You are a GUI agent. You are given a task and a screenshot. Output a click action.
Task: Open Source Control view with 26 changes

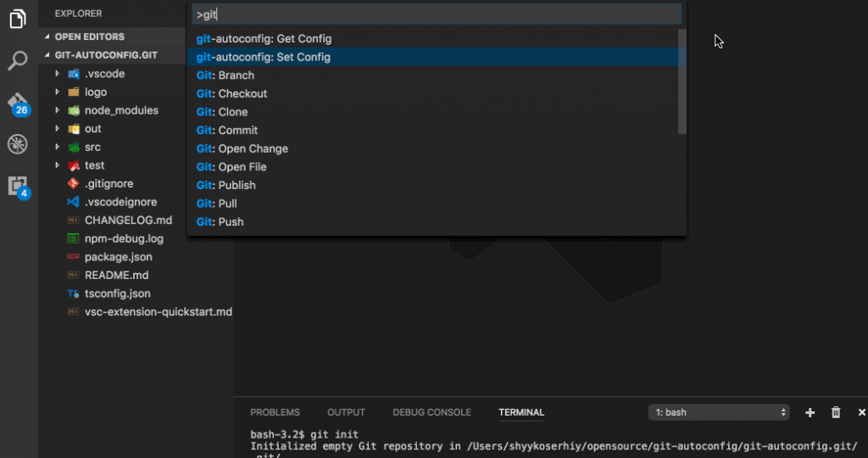pyautogui.click(x=19, y=103)
